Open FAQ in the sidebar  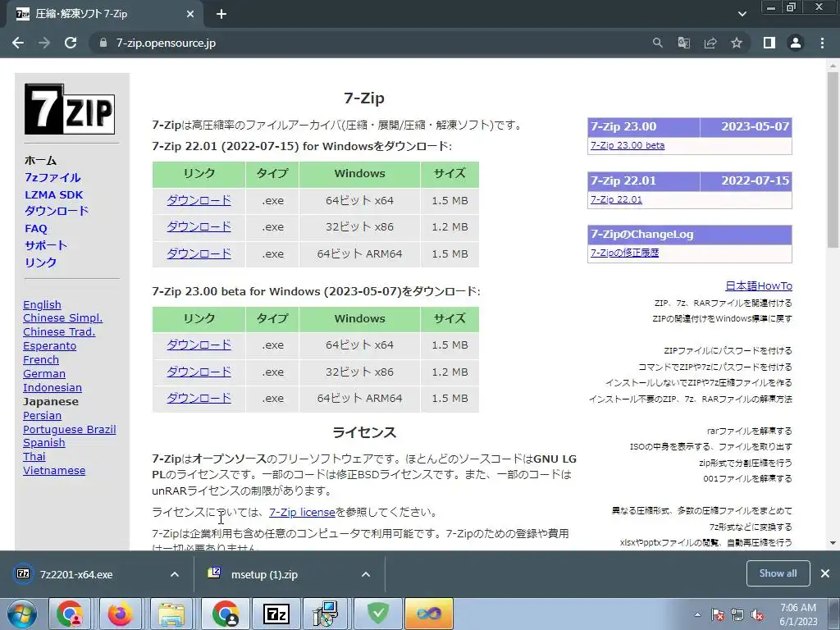[x=36, y=228]
